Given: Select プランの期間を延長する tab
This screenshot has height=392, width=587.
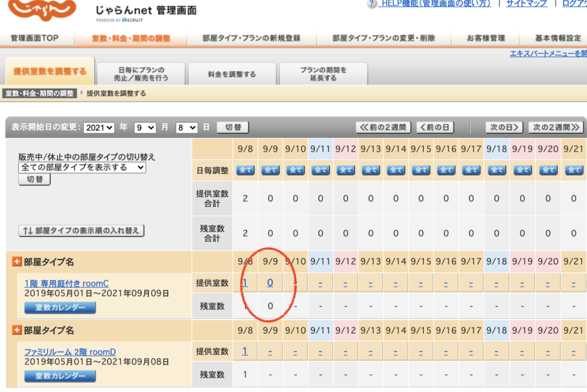Looking at the screenshot, I should pos(323,74).
